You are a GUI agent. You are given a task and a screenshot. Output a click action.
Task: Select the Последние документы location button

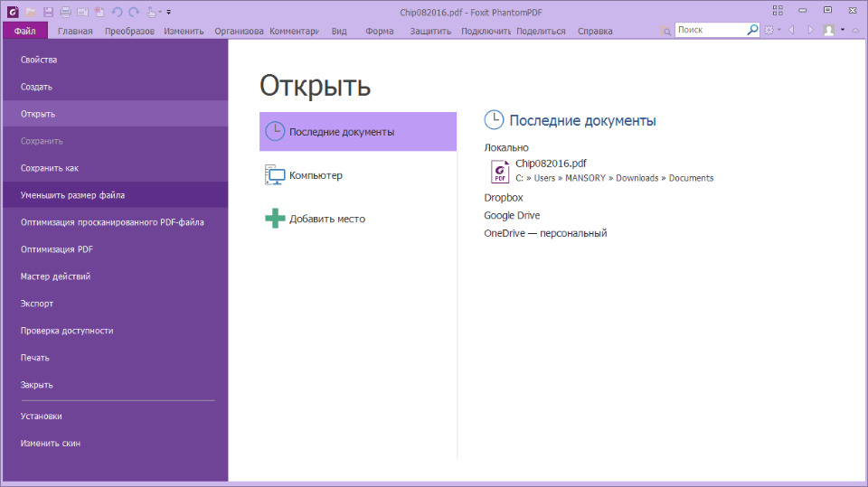[x=358, y=132]
